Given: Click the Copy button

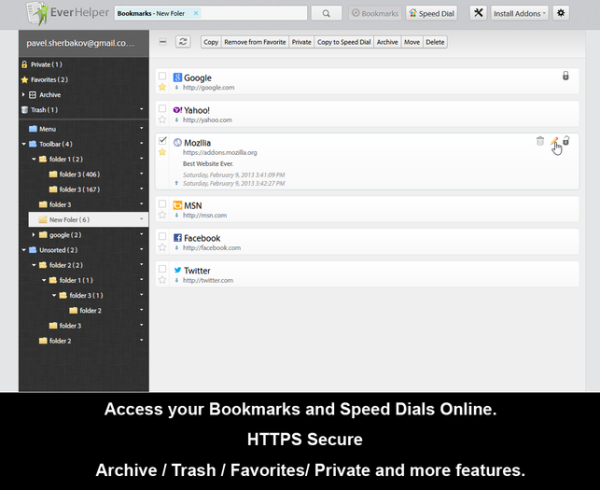Looking at the screenshot, I should pyautogui.click(x=210, y=42).
